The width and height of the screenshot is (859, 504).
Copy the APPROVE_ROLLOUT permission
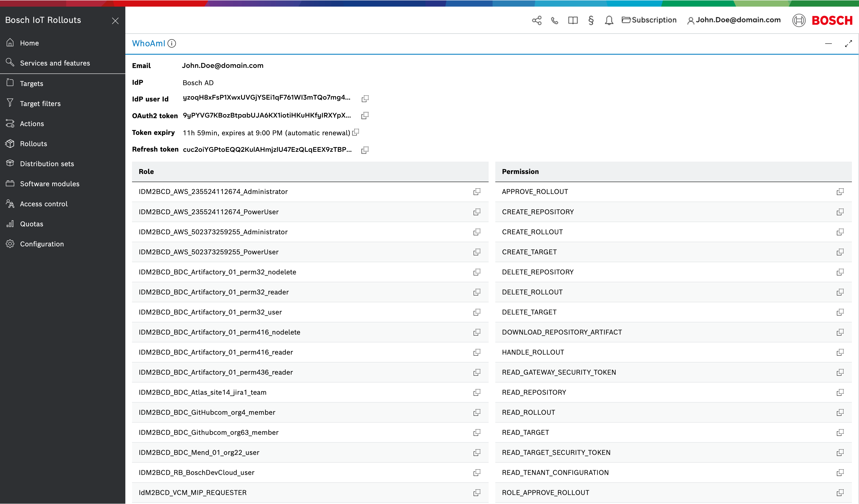coord(840,192)
